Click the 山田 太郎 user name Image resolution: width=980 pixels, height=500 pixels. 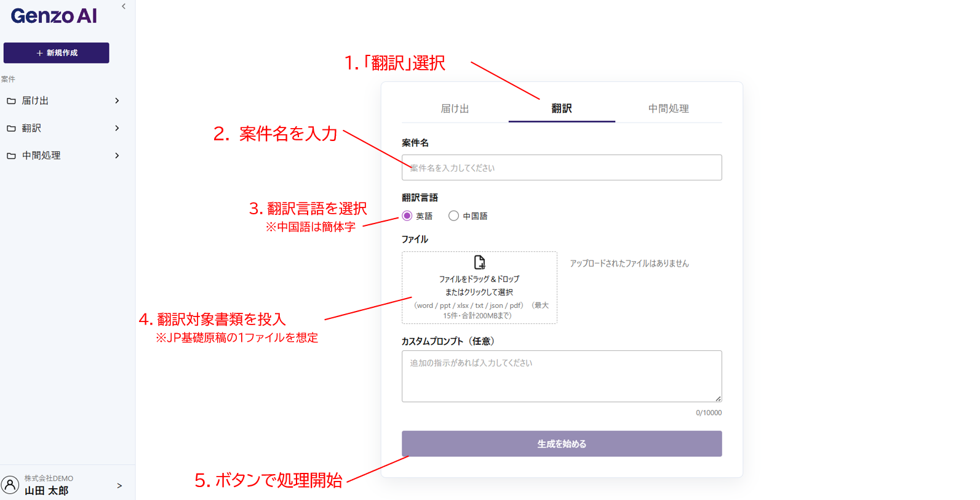point(46,491)
